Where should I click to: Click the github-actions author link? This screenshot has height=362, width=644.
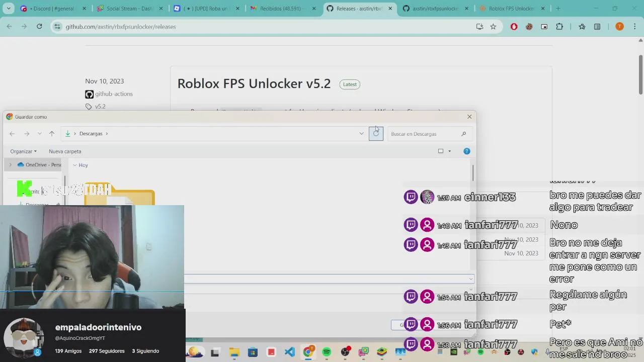coord(114,94)
